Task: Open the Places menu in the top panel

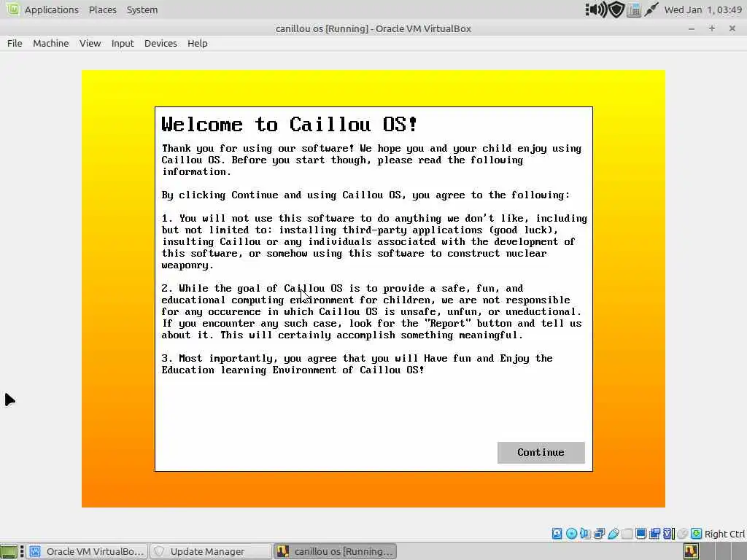Action: click(x=102, y=9)
